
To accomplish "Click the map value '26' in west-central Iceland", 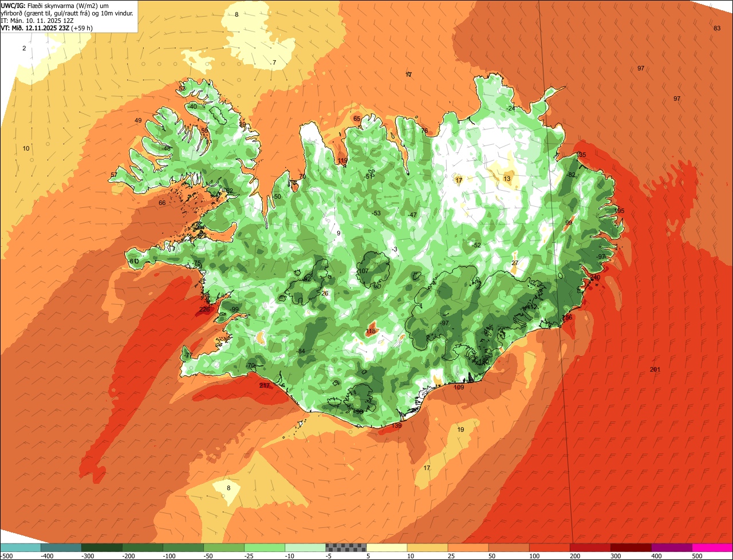I will click(325, 293).
